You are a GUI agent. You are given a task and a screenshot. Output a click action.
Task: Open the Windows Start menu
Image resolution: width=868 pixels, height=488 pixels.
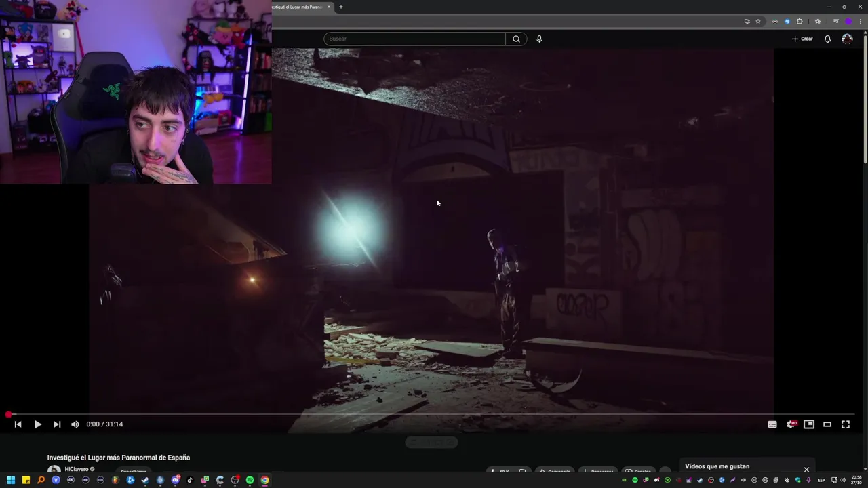click(x=11, y=480)
